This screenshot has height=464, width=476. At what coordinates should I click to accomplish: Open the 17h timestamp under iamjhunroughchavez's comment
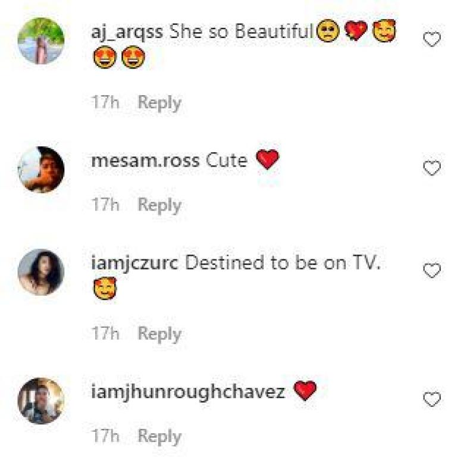coord(105,436)
